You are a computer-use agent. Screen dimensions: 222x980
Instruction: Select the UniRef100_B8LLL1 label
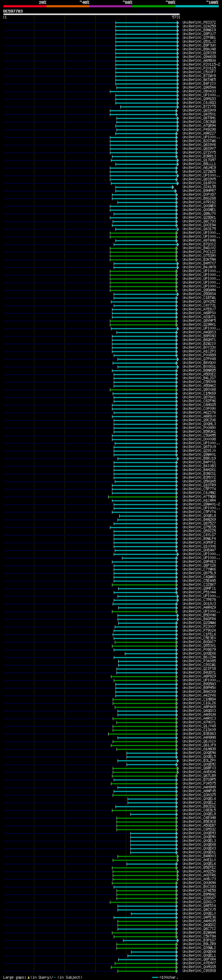coord(199,164)
